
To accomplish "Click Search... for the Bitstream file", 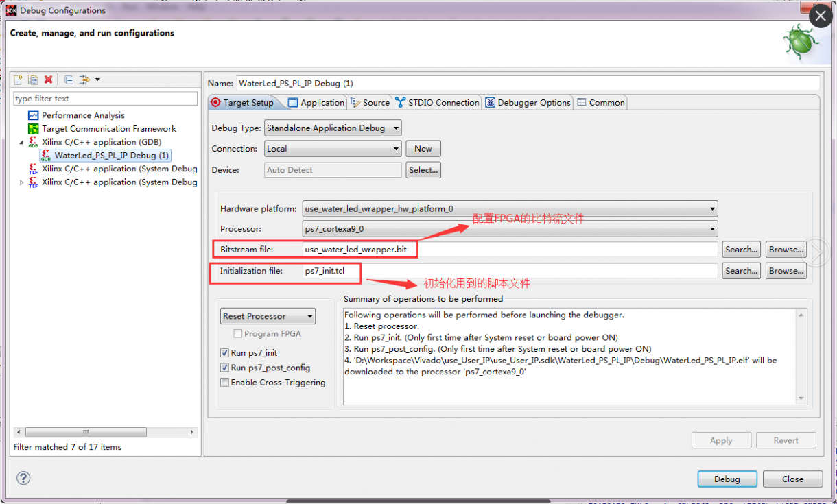I will (x=742, y=250).
